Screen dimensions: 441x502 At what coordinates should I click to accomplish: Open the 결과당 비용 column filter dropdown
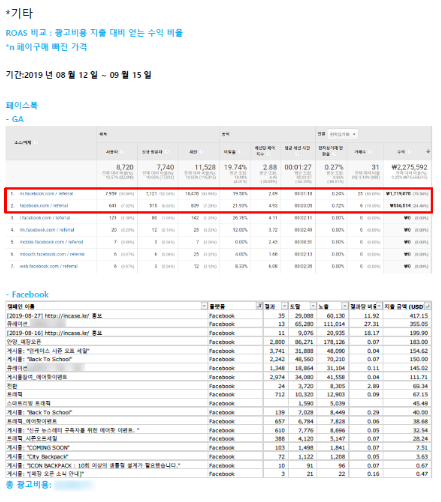tap(379, 306)
